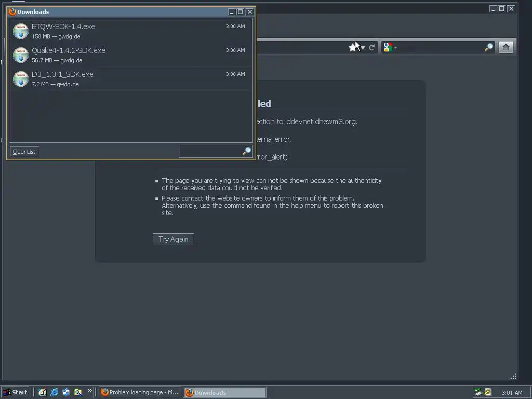Click the ETQW-SDK-1.4.exe download icon
This screenshot has height=399, width=532.
click(21, 31)
